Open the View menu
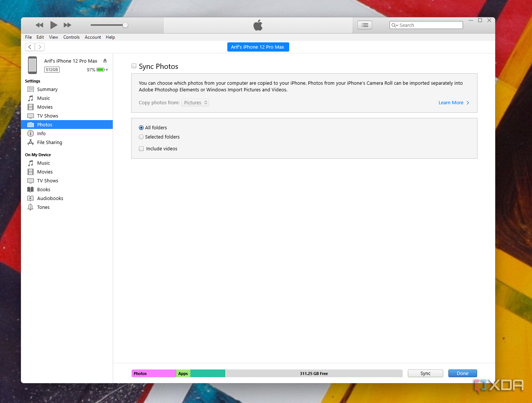The width and height of the screenshot is (532, 403). pos(53,37)
